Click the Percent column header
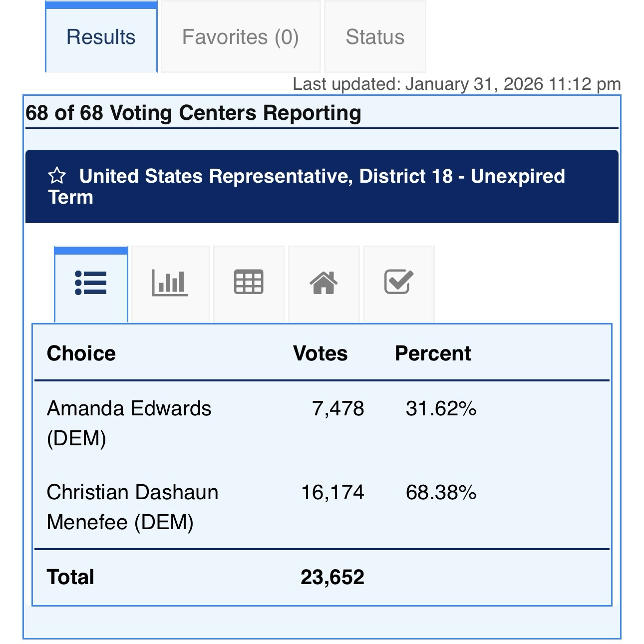The height and width of the screenshot is (644, 644). coord(432,353)
